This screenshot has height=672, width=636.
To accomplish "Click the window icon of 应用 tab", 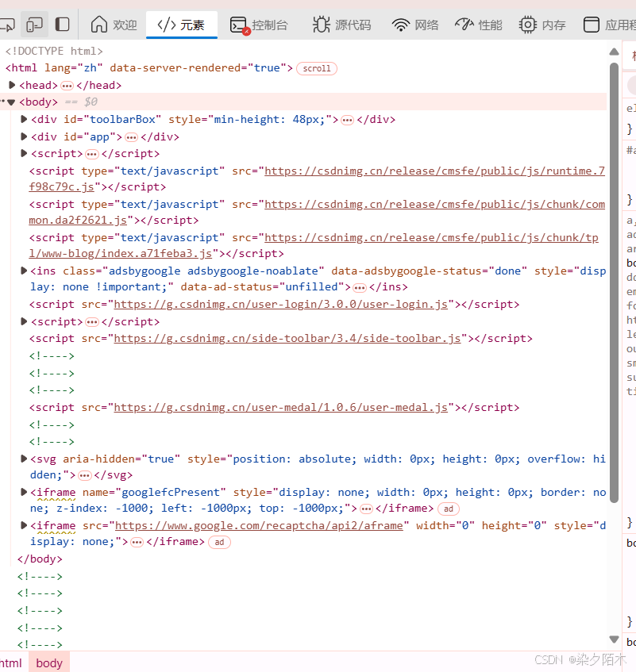I will coord(592,25).
